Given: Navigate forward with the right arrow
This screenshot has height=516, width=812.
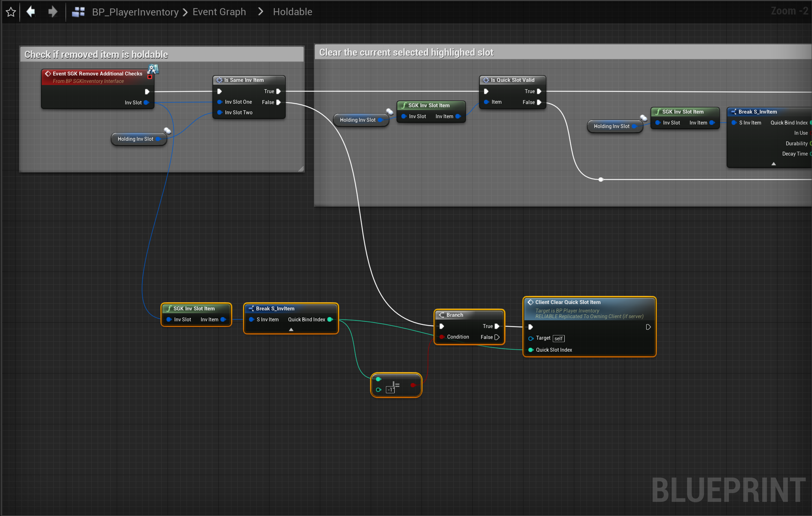Looking at the screenshot, I should coord(53,12).
